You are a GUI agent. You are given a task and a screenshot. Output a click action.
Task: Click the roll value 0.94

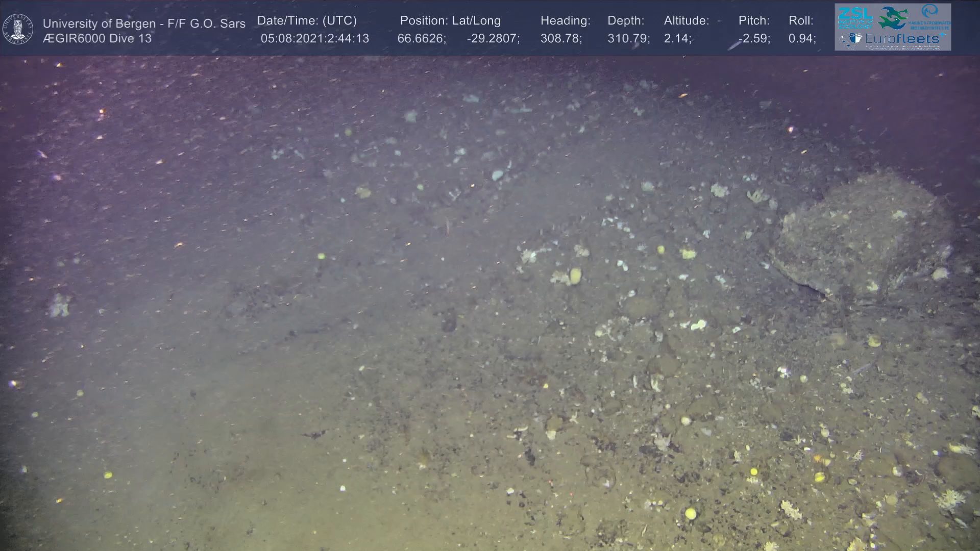coord(801,38)
